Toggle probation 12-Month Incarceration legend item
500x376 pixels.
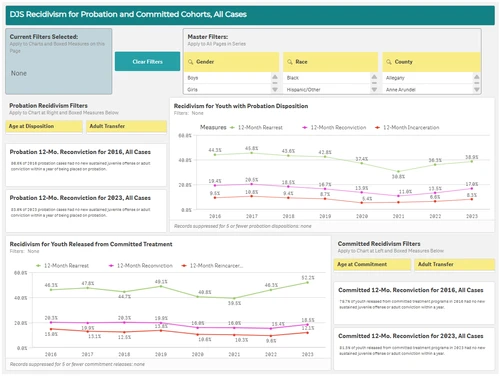407,128
